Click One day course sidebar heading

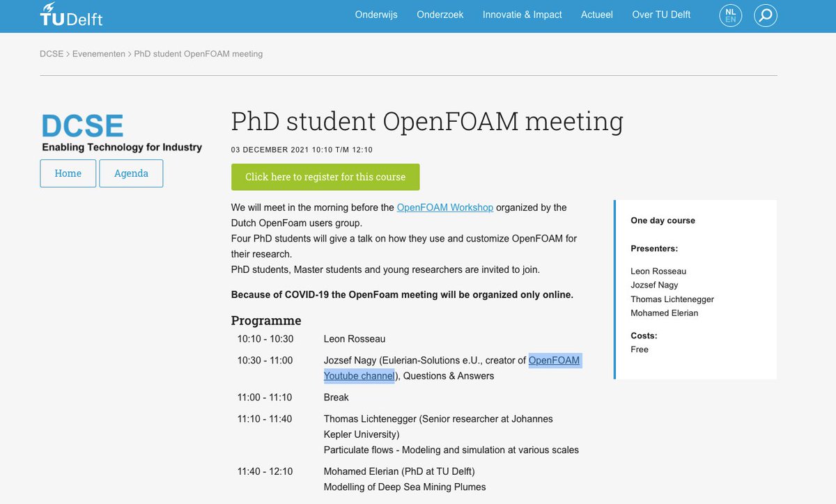(663, 221)
